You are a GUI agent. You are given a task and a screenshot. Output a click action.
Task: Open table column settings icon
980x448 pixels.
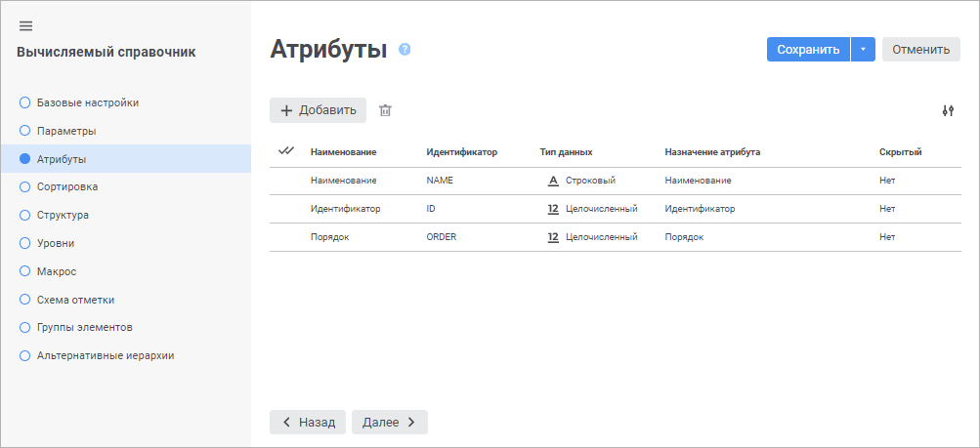coord(947,111)
